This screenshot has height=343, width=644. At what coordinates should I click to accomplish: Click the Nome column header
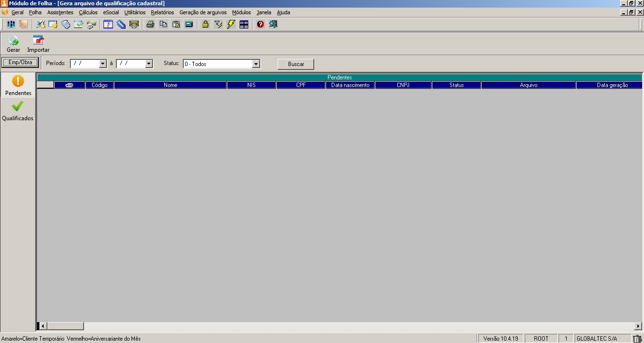point(170,85)
